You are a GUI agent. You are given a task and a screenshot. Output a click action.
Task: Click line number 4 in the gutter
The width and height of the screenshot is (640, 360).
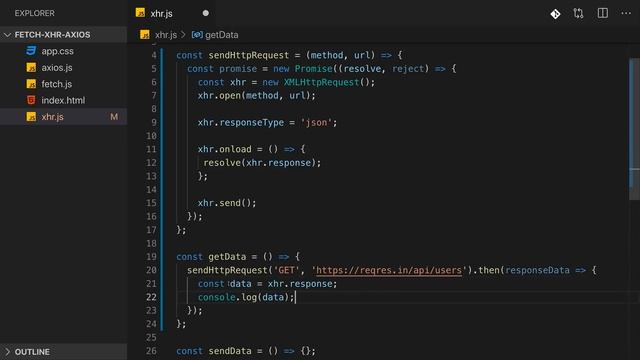(x=154, y=55)
